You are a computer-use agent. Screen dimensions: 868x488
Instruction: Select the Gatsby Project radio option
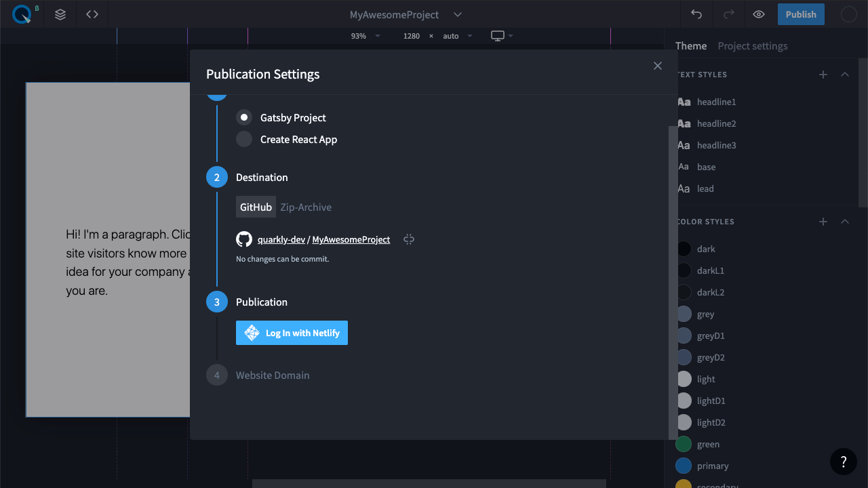pos(244,118)
